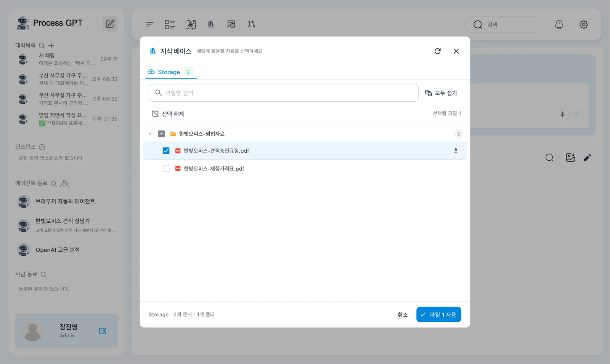This screenshot has width=610, height=364.
Task: Confirm with the 파일 1 사용 button
Action: pyautogui.click(x=439, y=315)
